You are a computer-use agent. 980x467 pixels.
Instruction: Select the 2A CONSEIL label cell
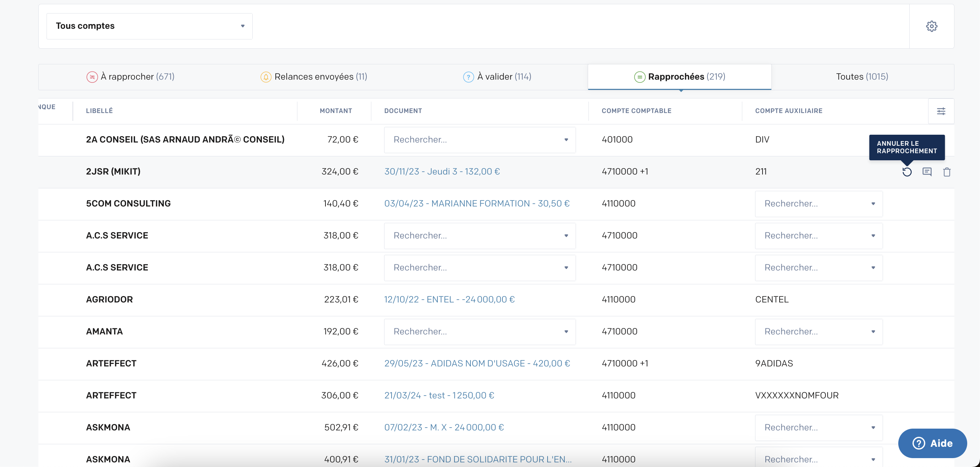pyautogui.click(x=185, y=140)
